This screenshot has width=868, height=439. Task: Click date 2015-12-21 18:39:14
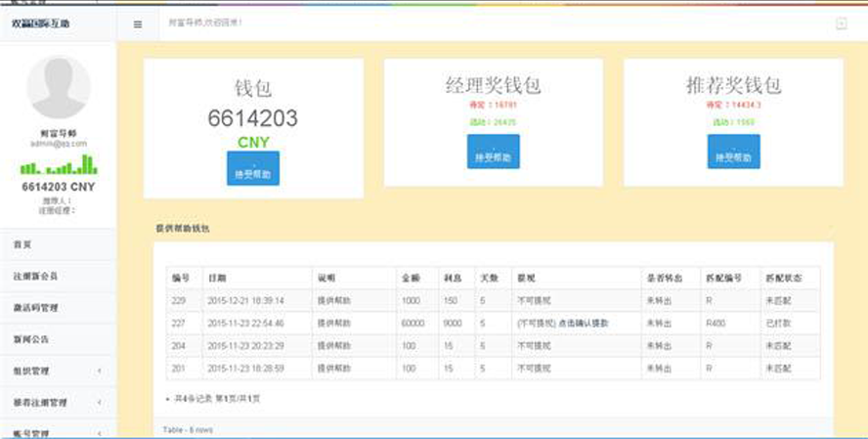(245, 300)
